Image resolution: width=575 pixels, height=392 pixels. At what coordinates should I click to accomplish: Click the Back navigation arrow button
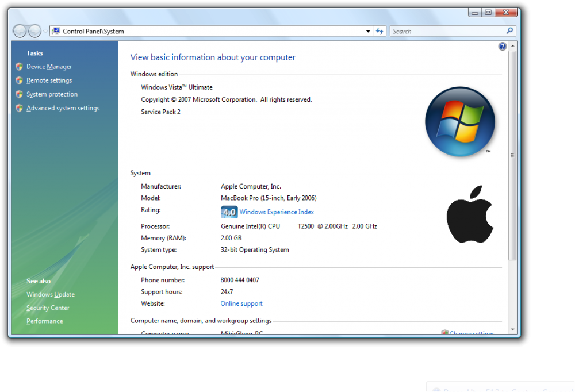click(x=20, y=31)
